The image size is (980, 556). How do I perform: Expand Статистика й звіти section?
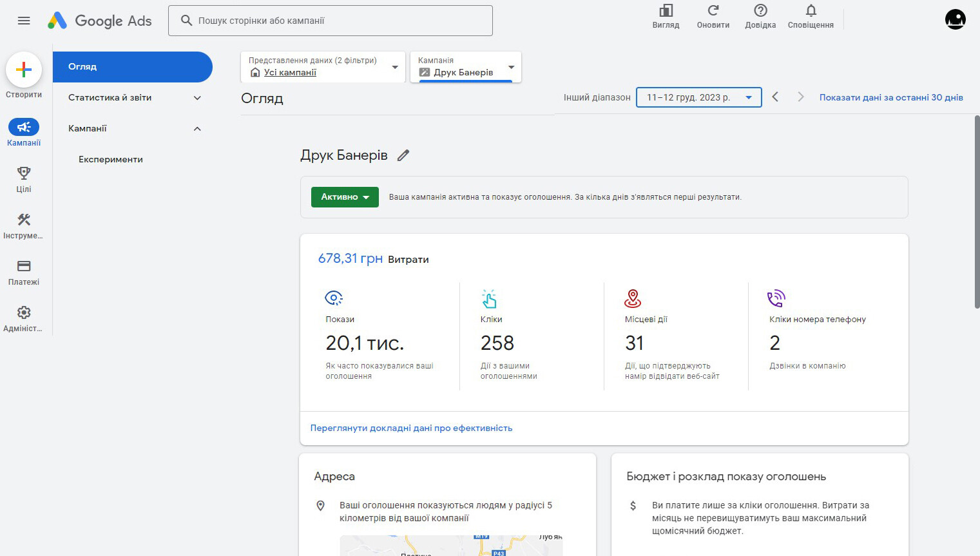(197, 98)
